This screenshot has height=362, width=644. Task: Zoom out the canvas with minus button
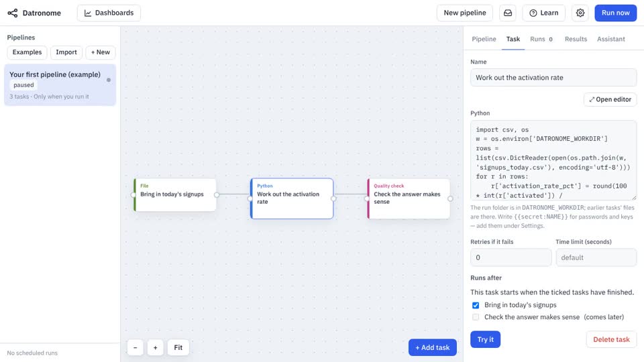(x=135, y=348)
